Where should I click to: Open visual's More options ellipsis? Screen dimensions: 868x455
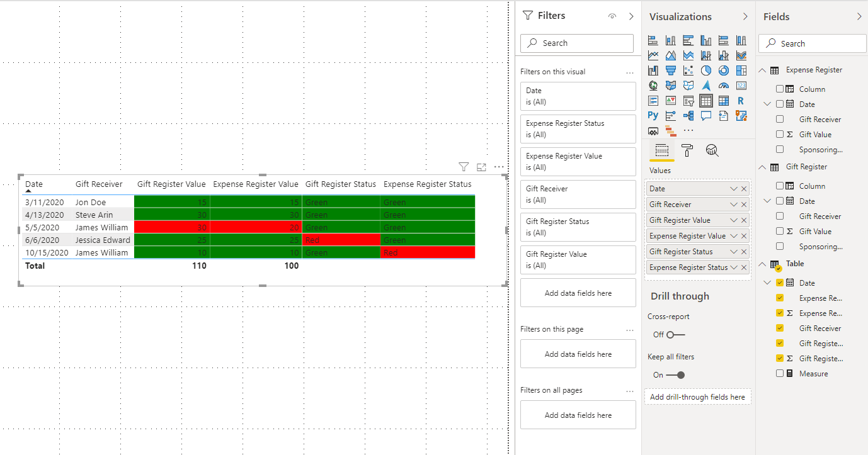[499, 167]
